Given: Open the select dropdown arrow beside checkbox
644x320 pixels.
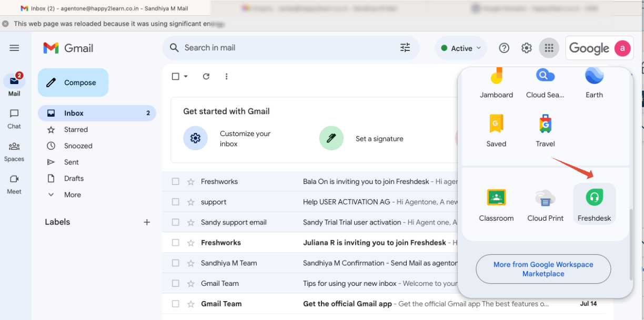Looking at the screenshot, I should point(186,76).
